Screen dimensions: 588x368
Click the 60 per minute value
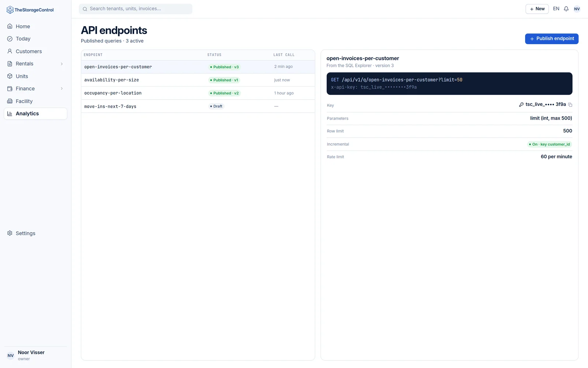556,157
